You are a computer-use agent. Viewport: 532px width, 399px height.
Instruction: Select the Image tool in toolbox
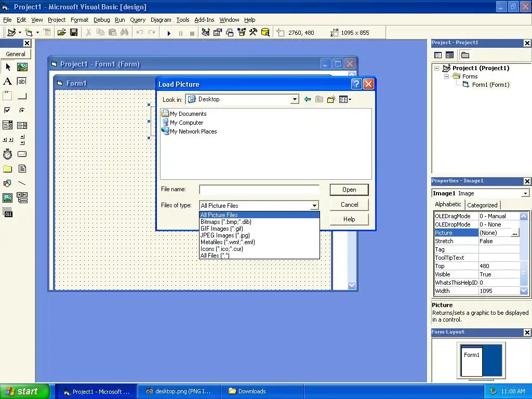[x=8, y=198]
